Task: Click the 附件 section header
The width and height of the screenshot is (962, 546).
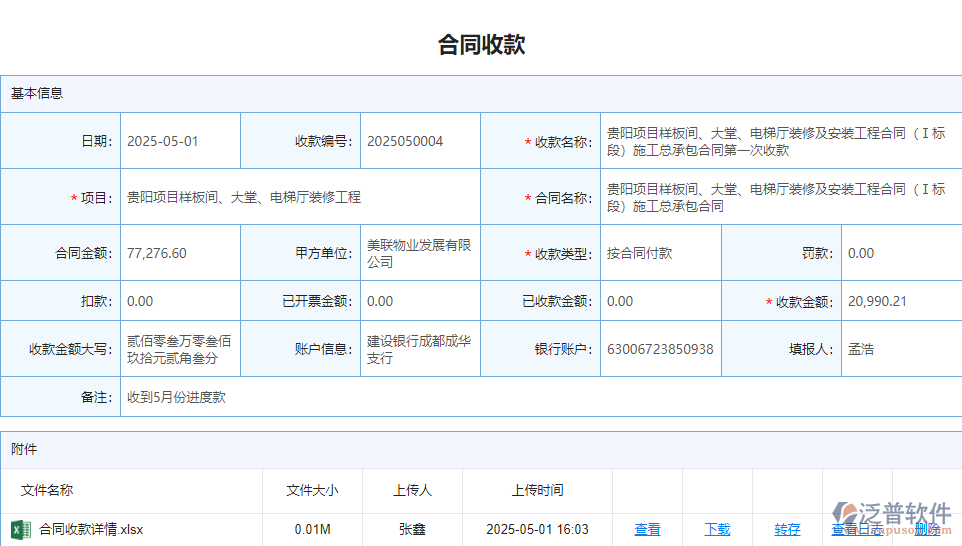Action: click(x=24, y=449)
